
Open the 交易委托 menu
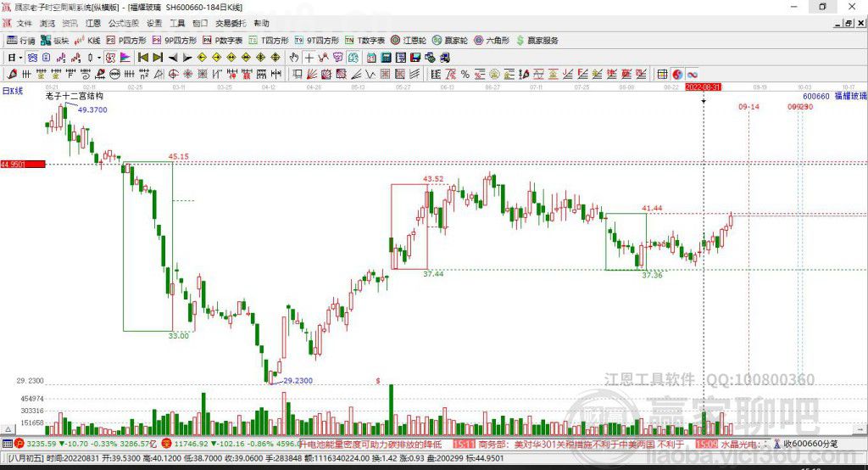[x=231, y=23]
